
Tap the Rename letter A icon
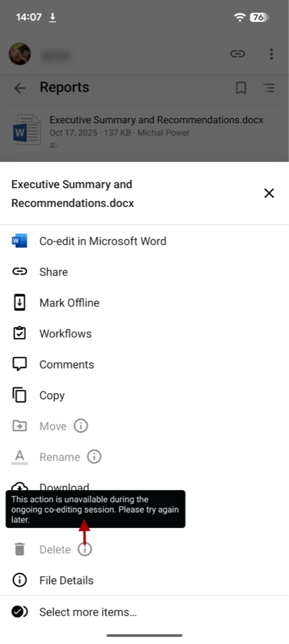pyautogui.click(x=20, y=457)
